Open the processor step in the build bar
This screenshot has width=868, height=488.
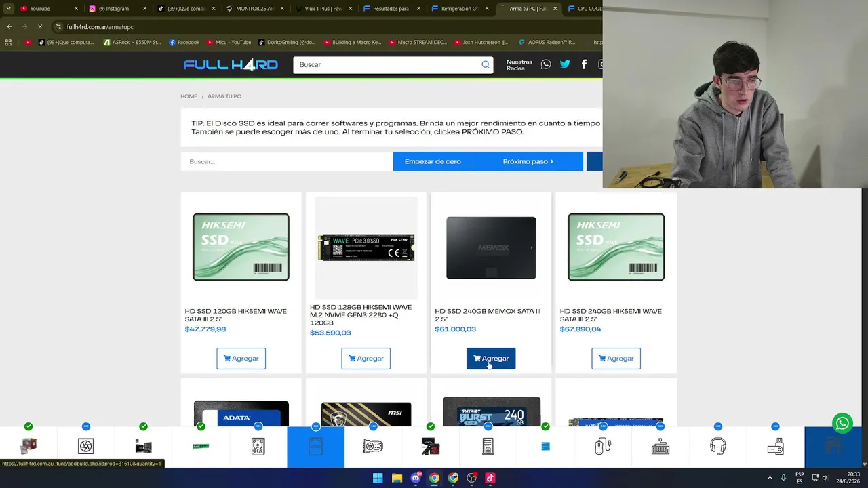point(28,446)
